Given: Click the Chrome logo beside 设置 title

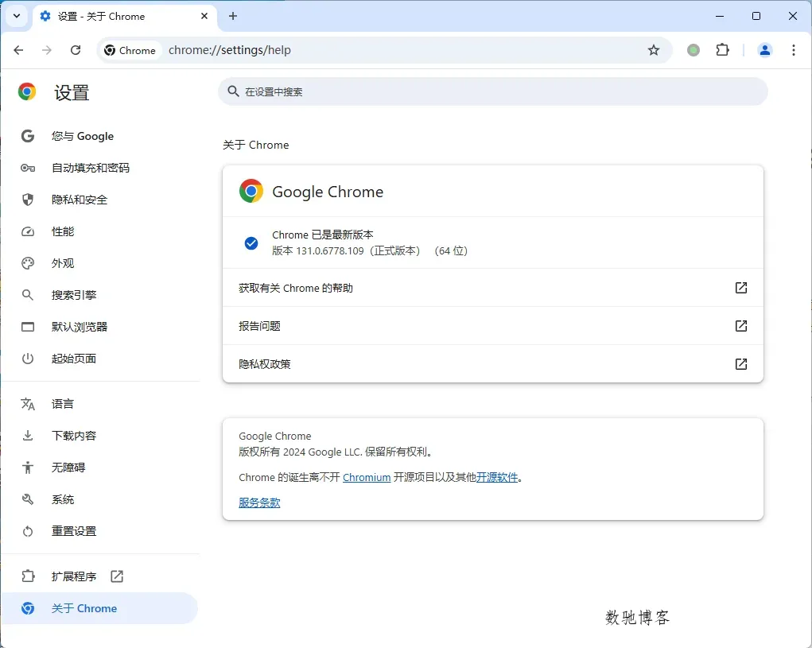Looking at the screenshot, I should click(27, 91).
